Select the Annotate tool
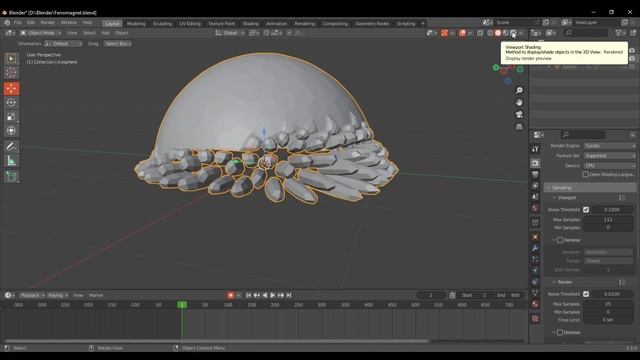Screen dimensions: 640x360 pyautogui.click(x=11, y=147)
